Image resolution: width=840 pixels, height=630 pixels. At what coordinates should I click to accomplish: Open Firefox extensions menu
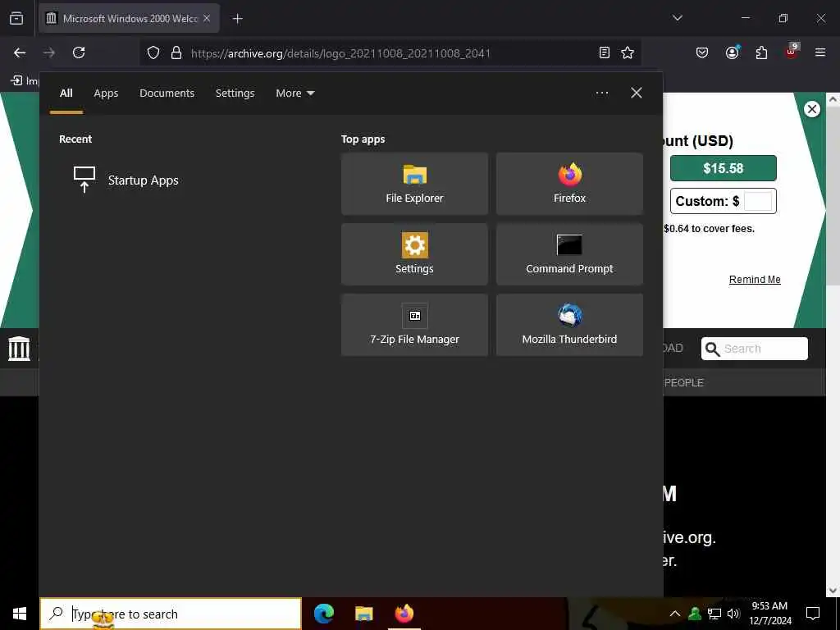(761, 52)
